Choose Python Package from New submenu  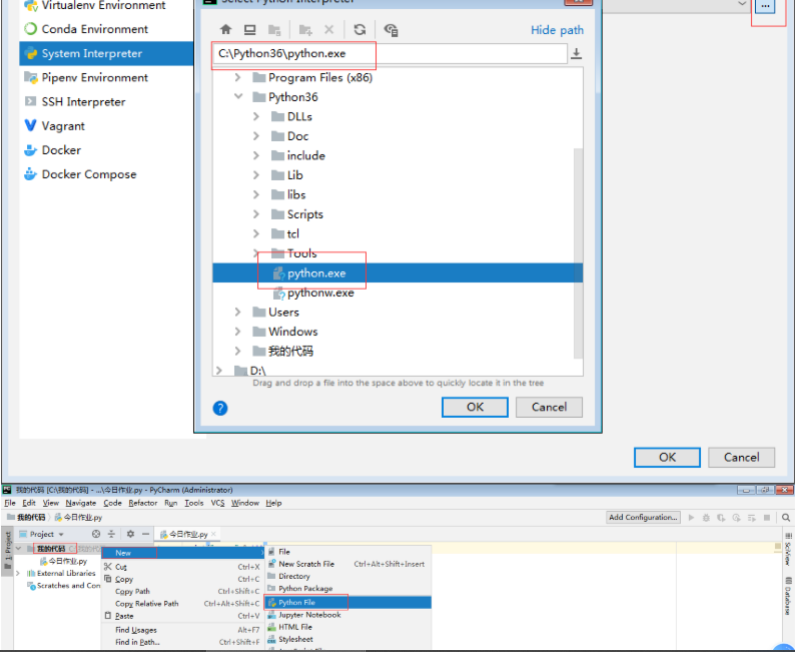pos(348,589)
